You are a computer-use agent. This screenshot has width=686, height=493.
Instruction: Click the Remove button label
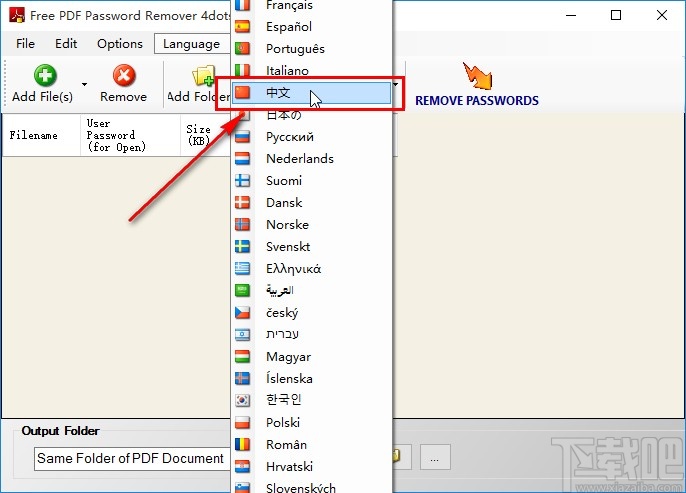123,97
